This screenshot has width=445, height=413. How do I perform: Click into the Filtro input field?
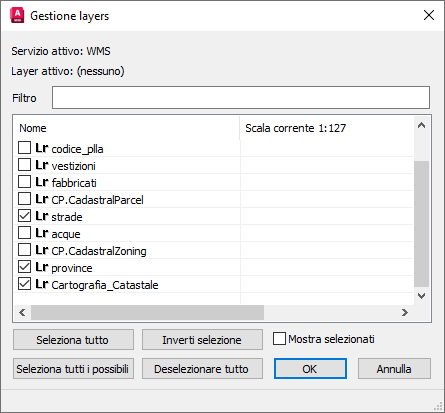click(241, 98)
